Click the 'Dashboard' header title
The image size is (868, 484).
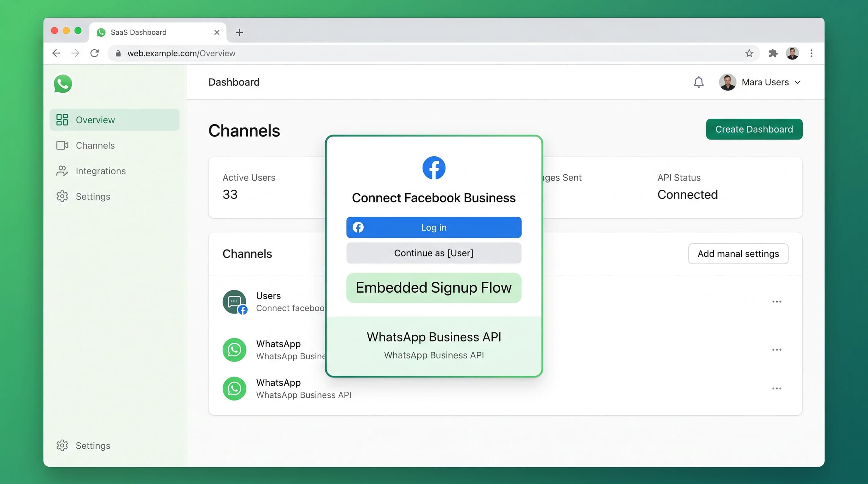234,82
